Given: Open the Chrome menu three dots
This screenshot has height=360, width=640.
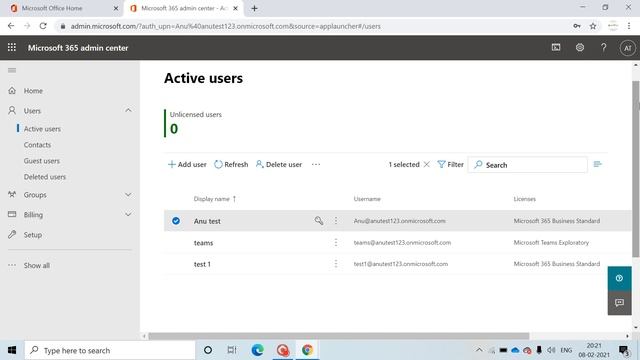Looking at the screenshot, I should (629, 26).
